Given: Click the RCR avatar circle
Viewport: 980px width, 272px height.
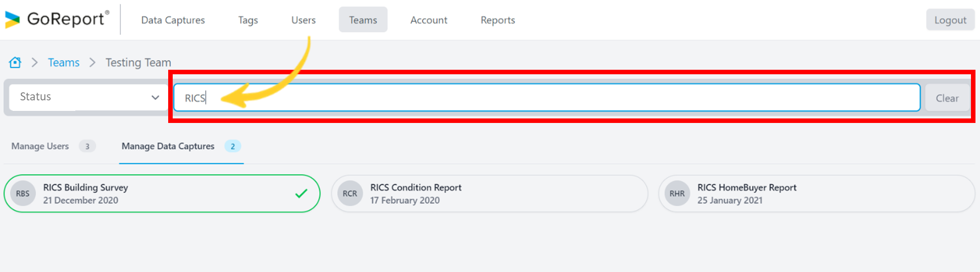Looking at the screenshot, I should (x=350, y=194).
